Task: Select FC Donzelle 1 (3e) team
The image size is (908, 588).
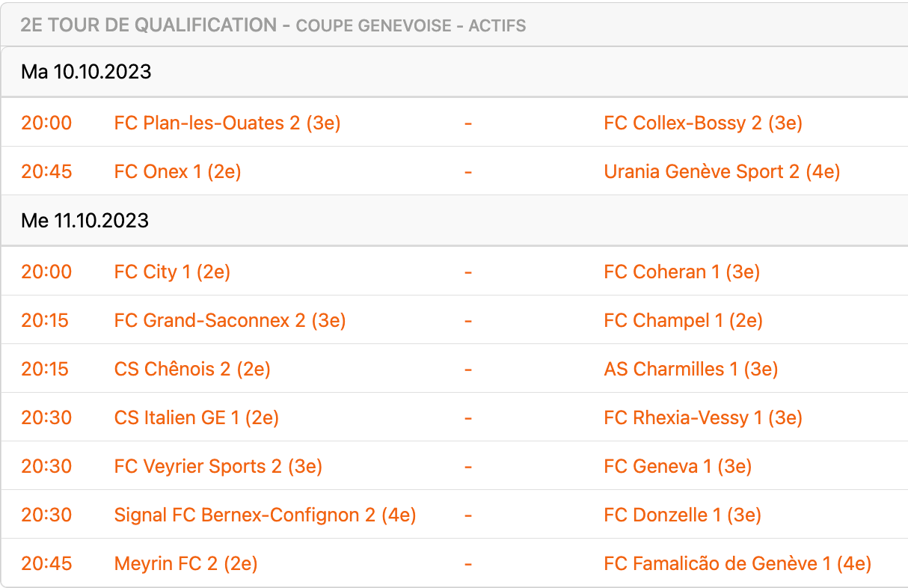Action: pyautogui.click(x=682, y=515)
